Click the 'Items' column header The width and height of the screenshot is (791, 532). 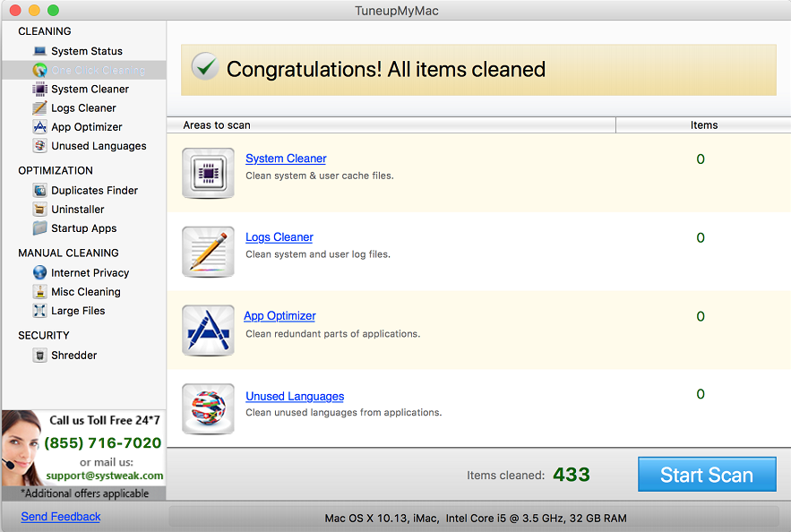coord(704,125)
